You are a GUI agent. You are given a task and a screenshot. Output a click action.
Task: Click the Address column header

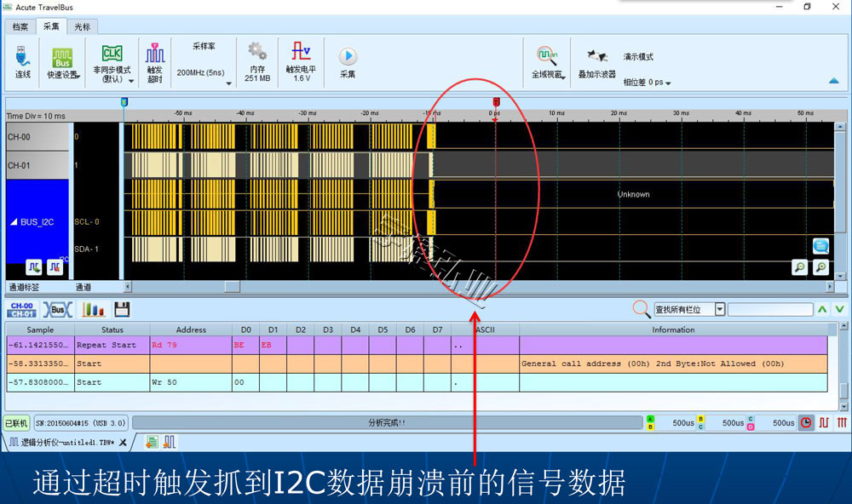pos(191,329)
